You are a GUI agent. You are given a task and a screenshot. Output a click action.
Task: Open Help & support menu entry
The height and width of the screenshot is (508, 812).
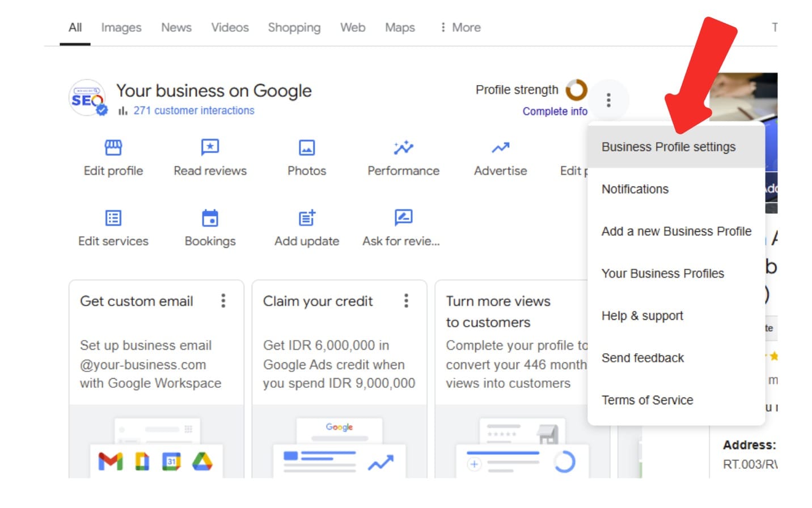click(x=676, y=316)
